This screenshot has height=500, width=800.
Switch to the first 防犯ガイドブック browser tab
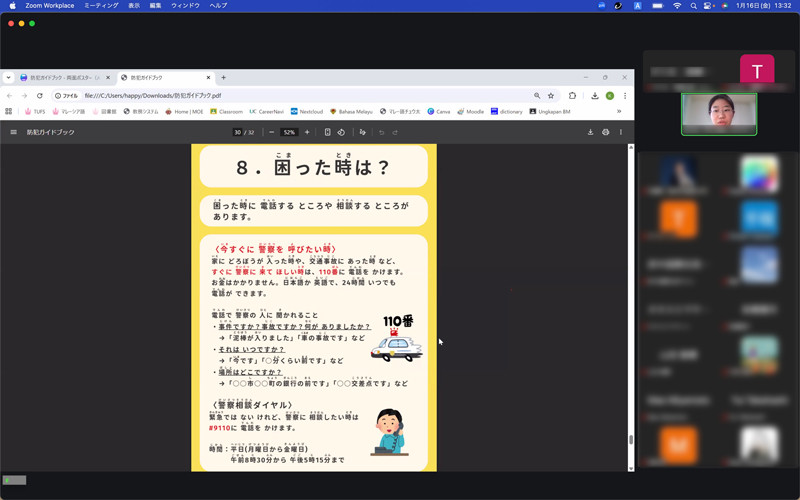62,77
